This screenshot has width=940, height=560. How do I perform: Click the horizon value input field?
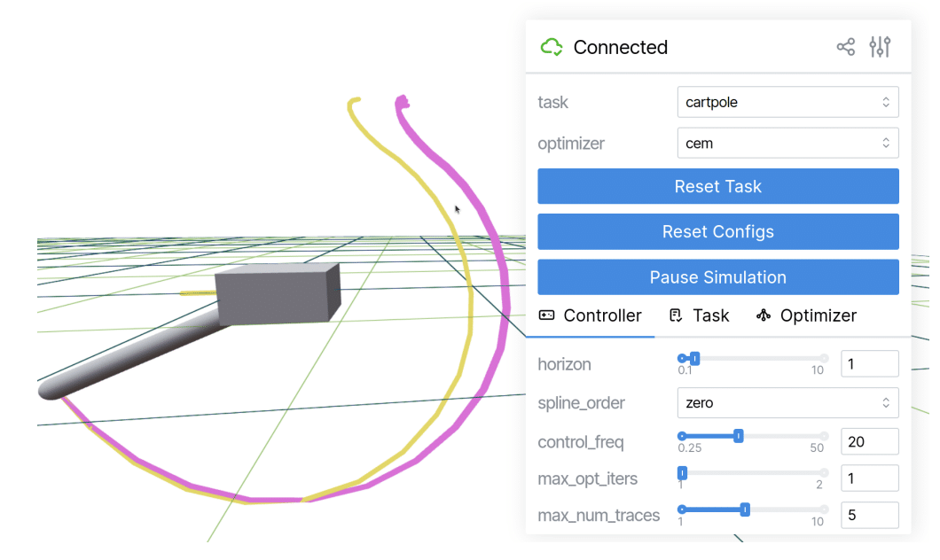pyautogui.click(x=868, y=364)
